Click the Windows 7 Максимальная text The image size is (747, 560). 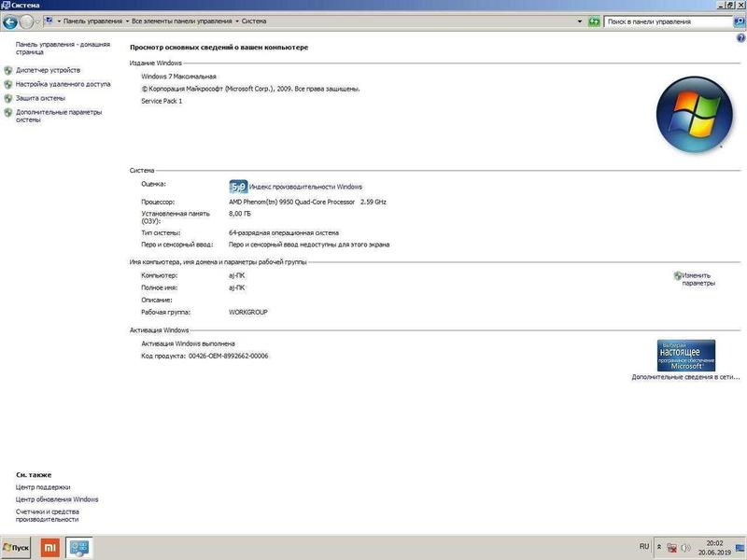178,77
